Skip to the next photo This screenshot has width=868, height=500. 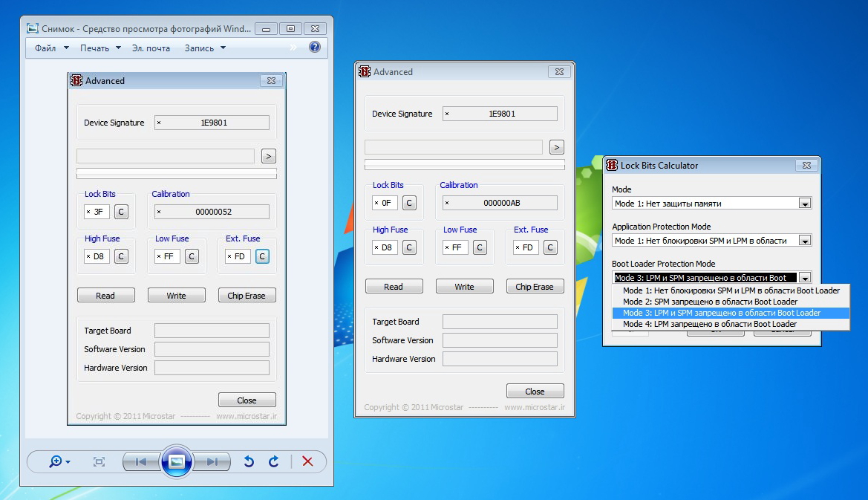pyautogui.click(x=212, y=461)
